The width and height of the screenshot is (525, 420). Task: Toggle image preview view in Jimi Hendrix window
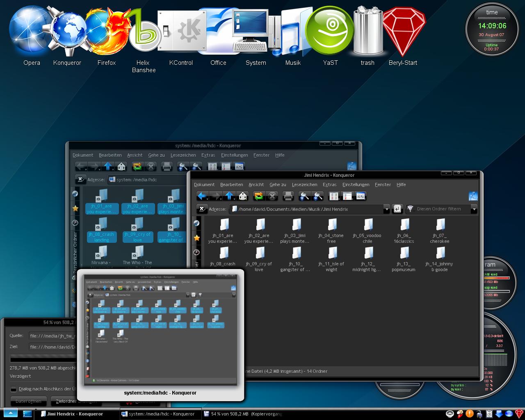coord(361,196)
